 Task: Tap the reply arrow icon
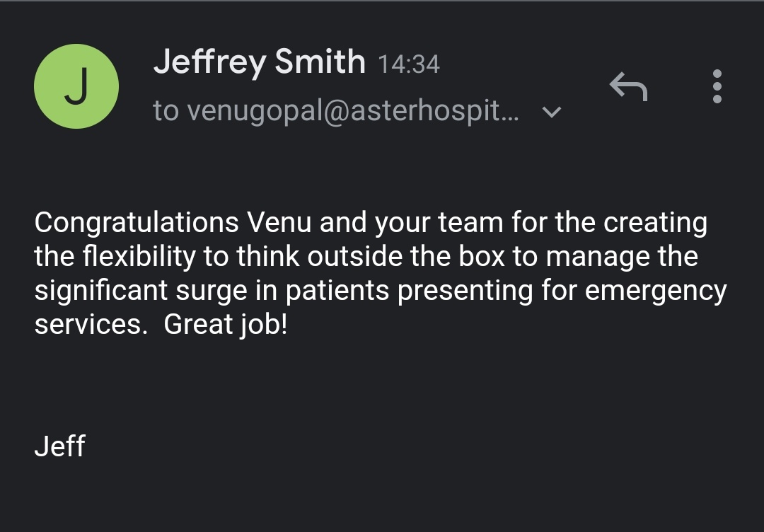[x=628, y=87]
